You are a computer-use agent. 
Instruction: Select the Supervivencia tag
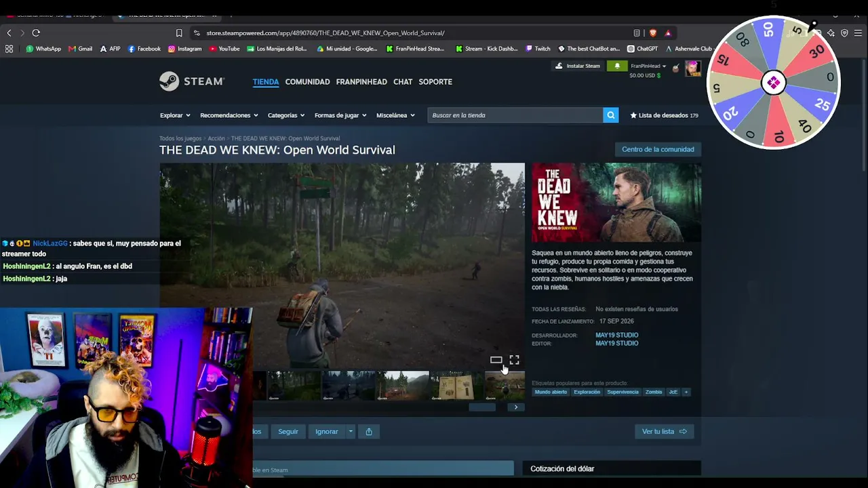[623, 392]
